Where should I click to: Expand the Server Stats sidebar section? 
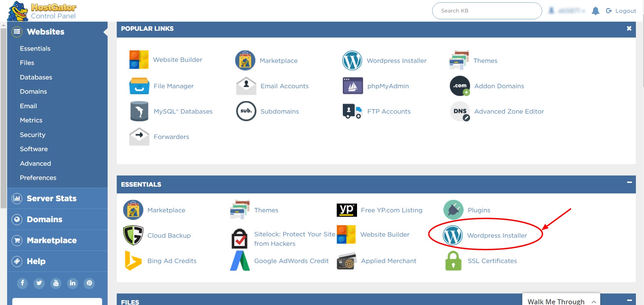(x=51, y=198)
